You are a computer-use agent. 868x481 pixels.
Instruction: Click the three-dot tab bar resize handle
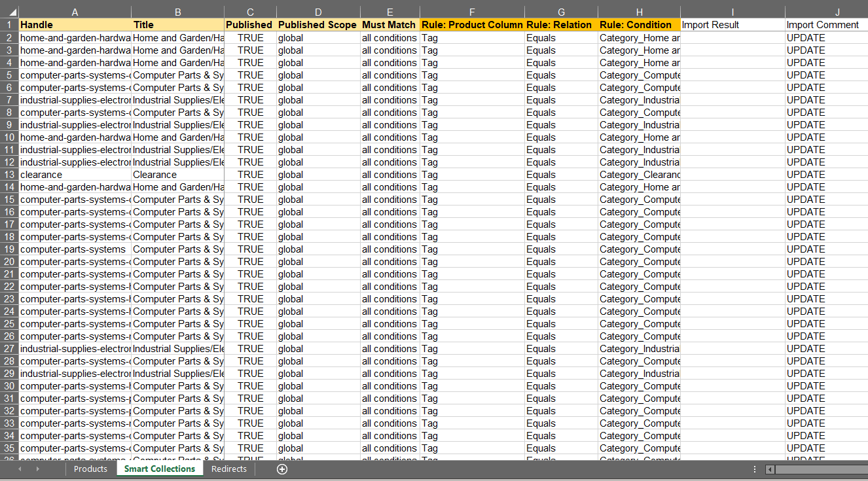click(755, 469)
